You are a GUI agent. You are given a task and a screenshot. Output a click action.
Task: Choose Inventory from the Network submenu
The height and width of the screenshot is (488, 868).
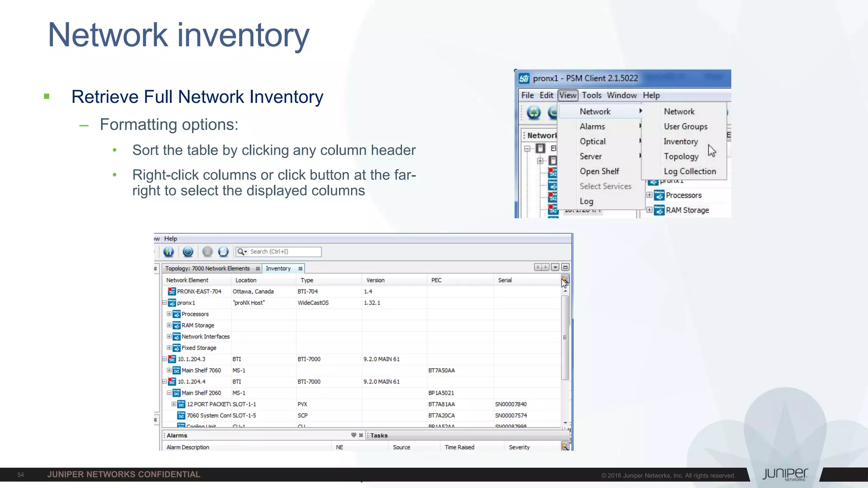pos(681,141)
